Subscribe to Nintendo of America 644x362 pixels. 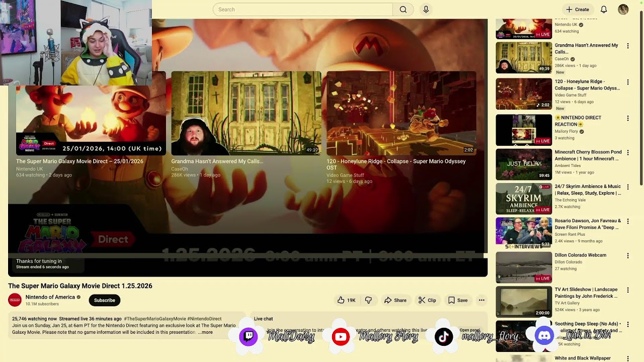[105, 300]
